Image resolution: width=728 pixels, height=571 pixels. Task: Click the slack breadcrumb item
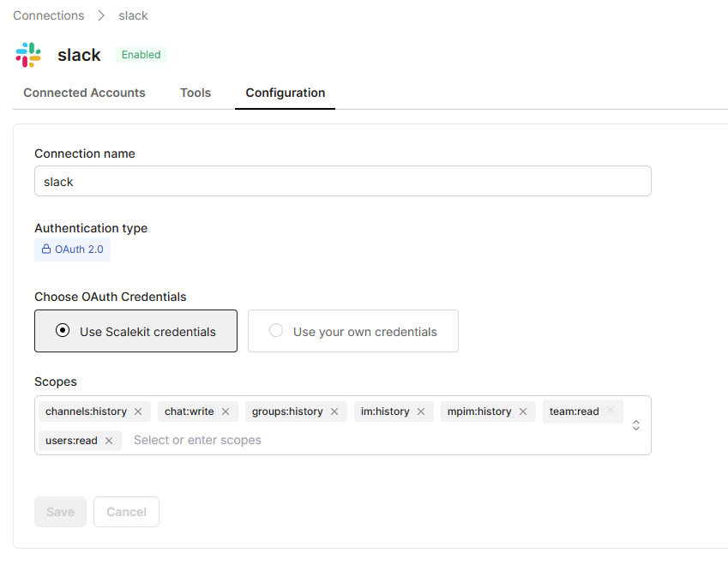[x=133, y=15]
